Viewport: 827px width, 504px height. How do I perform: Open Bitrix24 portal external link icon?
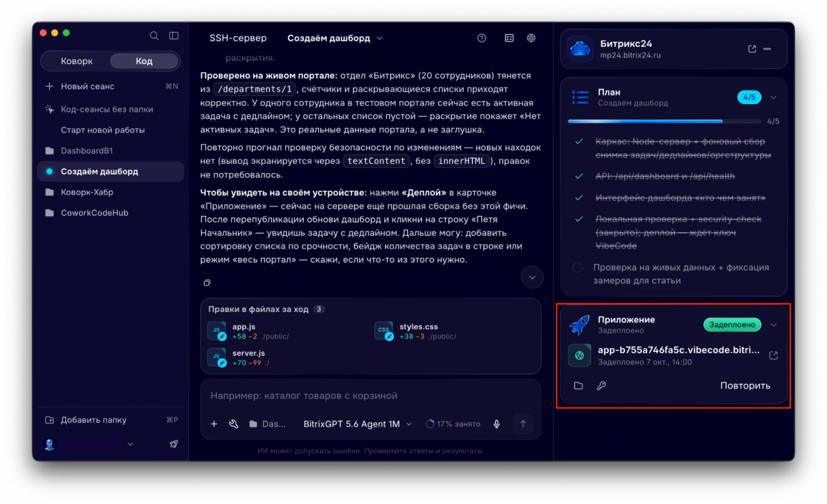tap(752, 49)
